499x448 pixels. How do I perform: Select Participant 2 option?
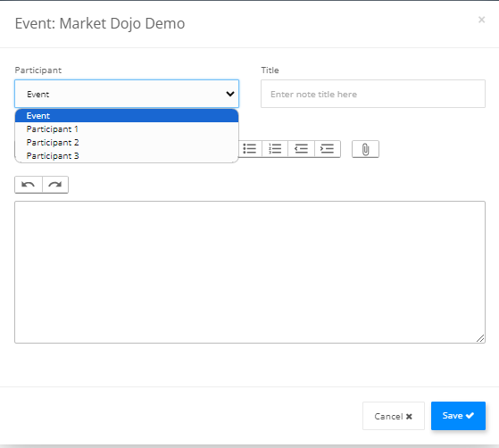pyautogui.click(x=127, y=143)
